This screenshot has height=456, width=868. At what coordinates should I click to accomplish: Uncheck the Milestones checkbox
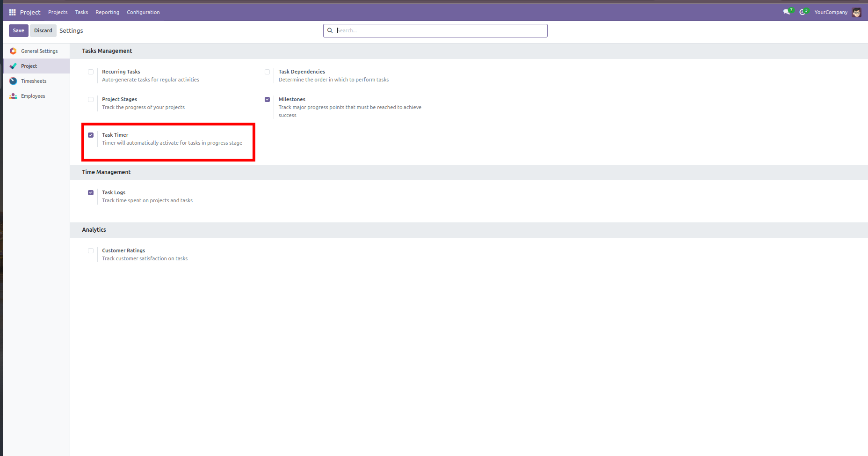point(268,99)
